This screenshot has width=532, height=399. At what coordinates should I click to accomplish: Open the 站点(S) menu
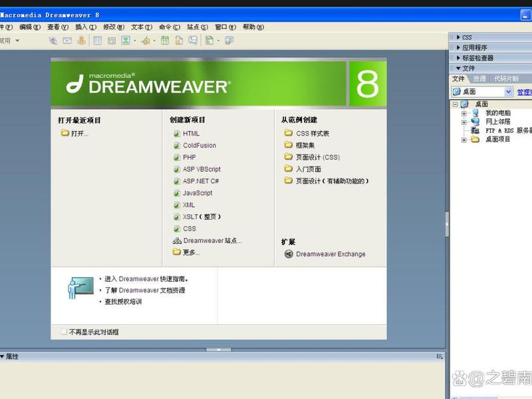pyautogui.click(x=198, y=27)
